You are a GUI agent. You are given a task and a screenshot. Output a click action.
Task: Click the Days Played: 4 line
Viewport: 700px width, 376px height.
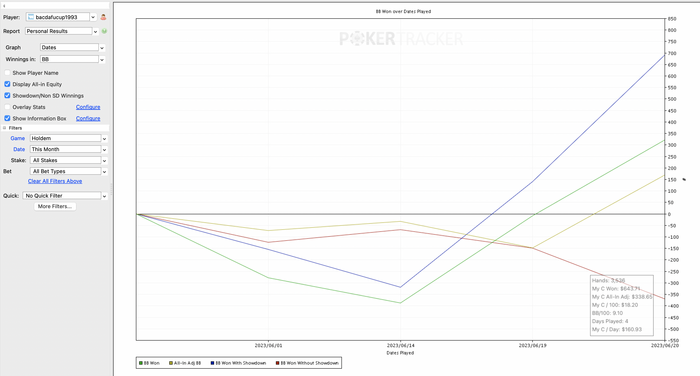click(x=610, y=321)
